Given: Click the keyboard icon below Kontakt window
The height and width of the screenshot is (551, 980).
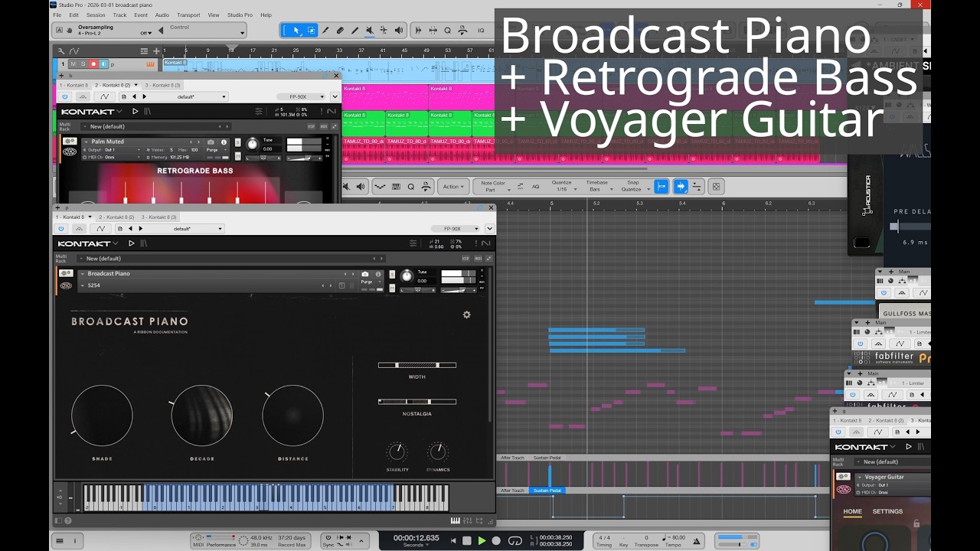Looking at the screenshot, I should point(456,521).
